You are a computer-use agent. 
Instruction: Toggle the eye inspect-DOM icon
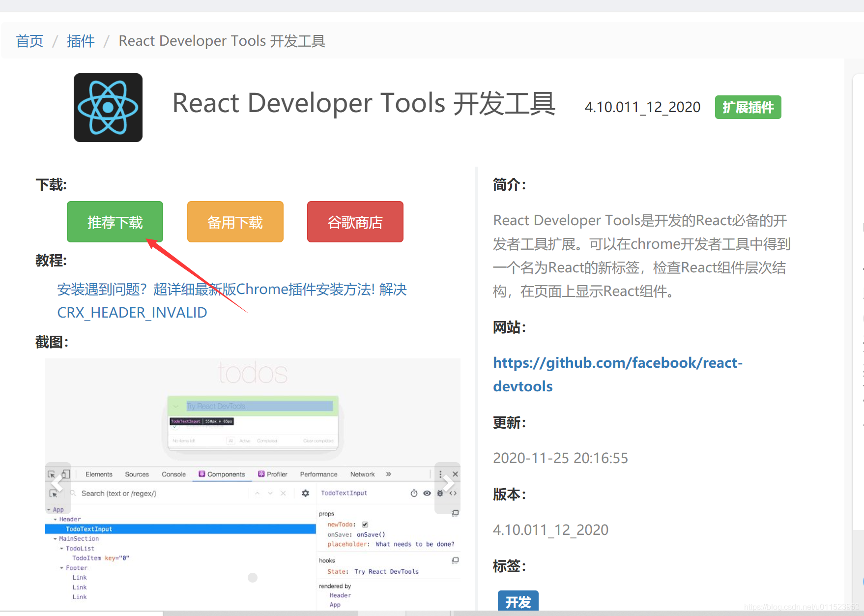[x=427, y=493]
